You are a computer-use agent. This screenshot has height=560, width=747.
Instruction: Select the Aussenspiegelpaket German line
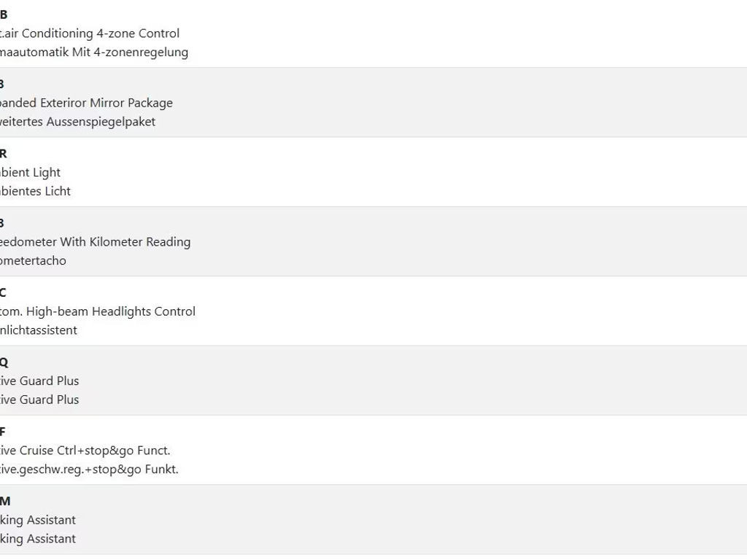point(77,122)
